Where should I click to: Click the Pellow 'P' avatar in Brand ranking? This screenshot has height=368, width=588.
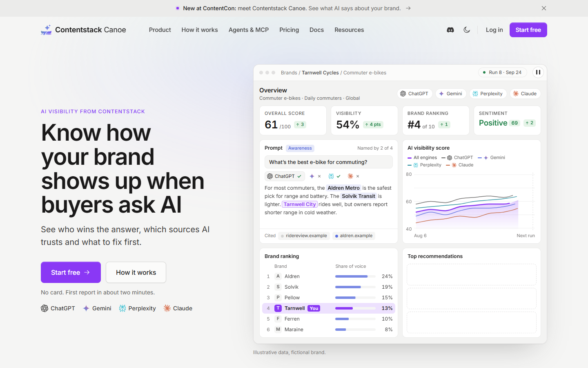coord(278,298)
